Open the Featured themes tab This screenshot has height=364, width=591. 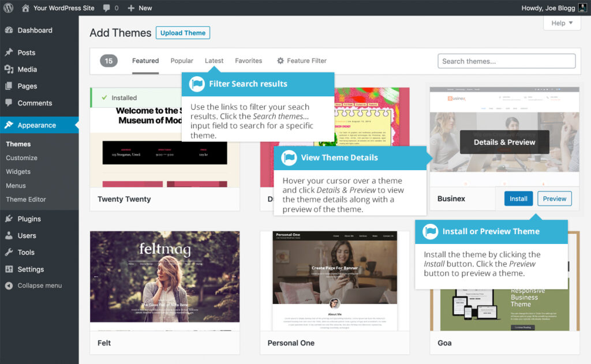[145, 61]
